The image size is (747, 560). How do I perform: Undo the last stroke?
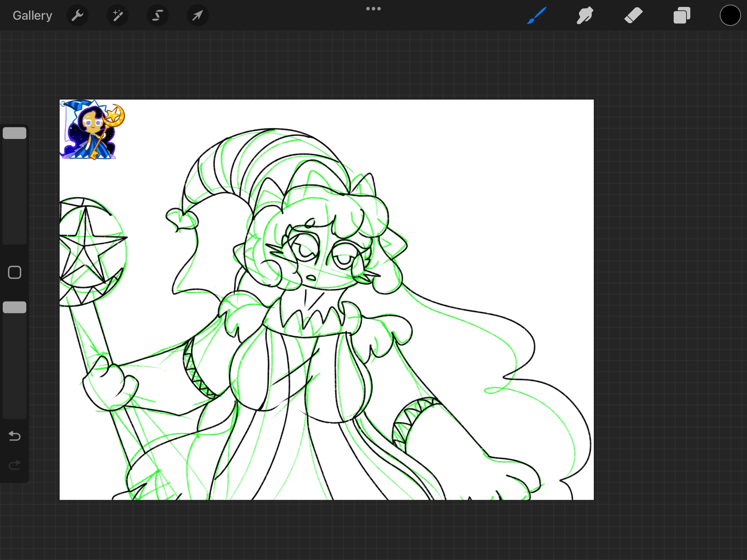point(15,436)
